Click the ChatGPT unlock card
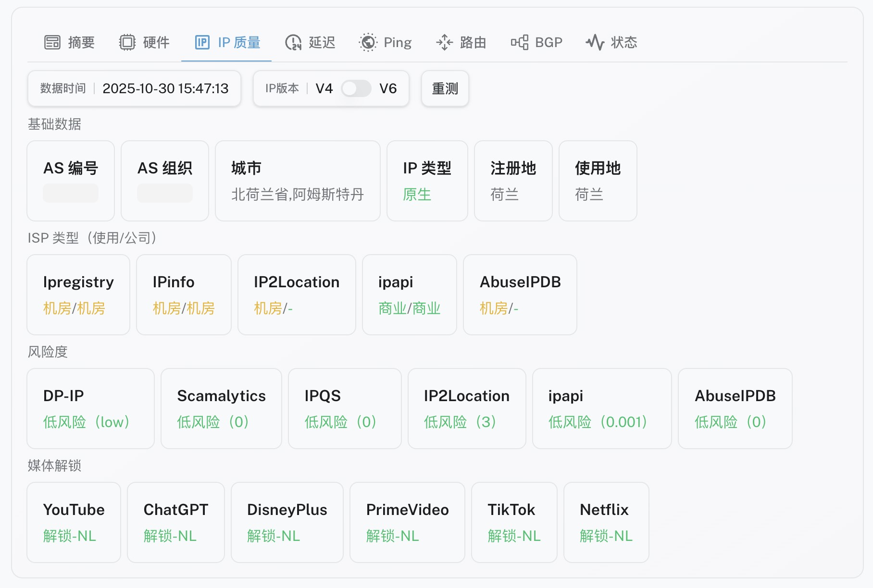Viewport: 873px width, 588px height. (176, 522)
